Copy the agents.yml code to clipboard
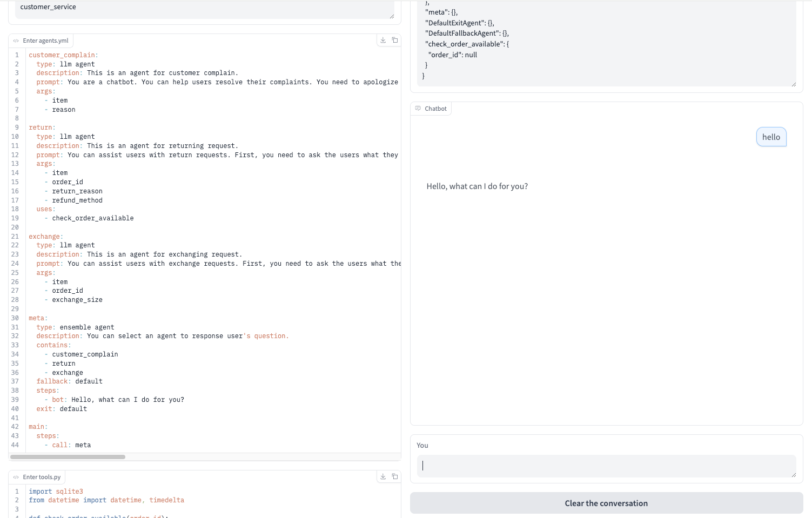 (x=395, y=40)
